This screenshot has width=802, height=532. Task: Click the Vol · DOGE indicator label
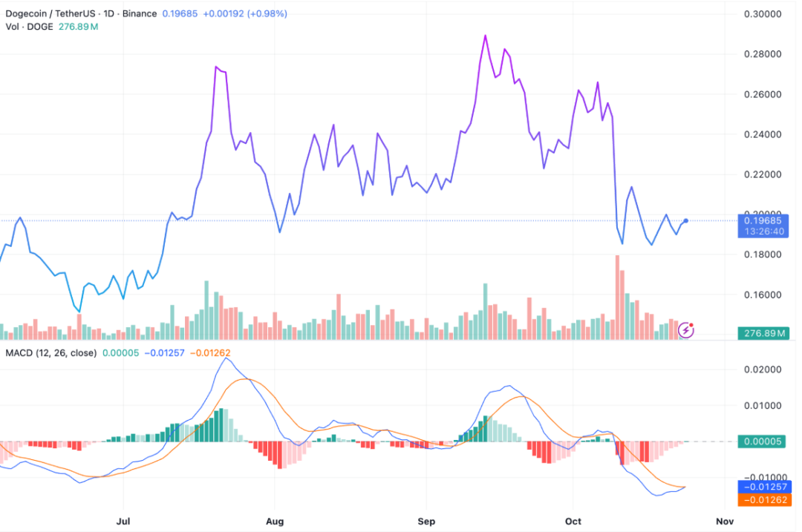(x=26, y=27)
